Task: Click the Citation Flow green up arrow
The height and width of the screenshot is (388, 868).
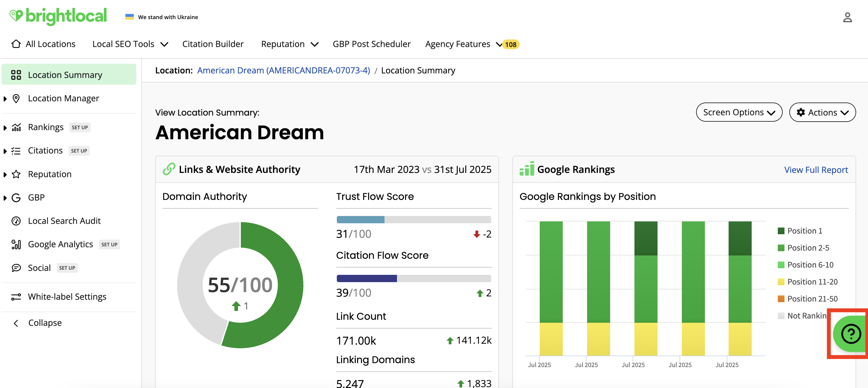Action: pos(480,293)
